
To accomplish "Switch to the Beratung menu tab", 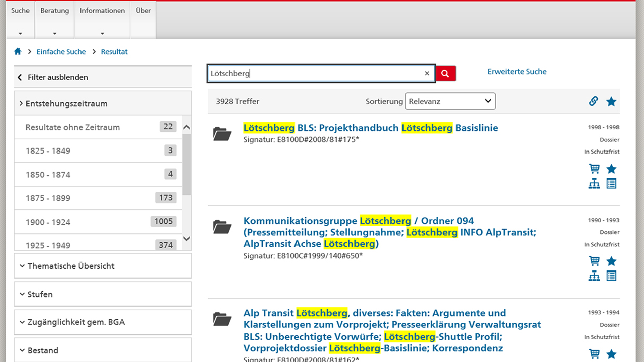I will (54, 11).
